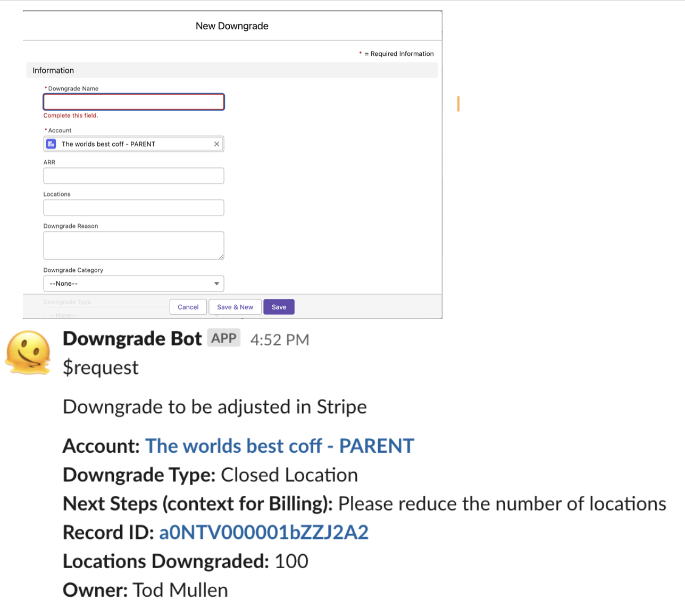Click the purple Save button
This screenshot has width=685, height=616.
pos(279,307)
